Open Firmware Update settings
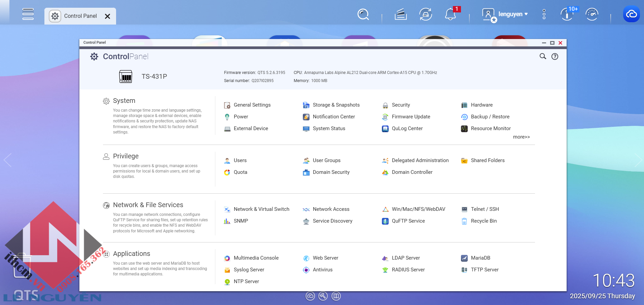 pyautogui.click(x=411, y=117)
